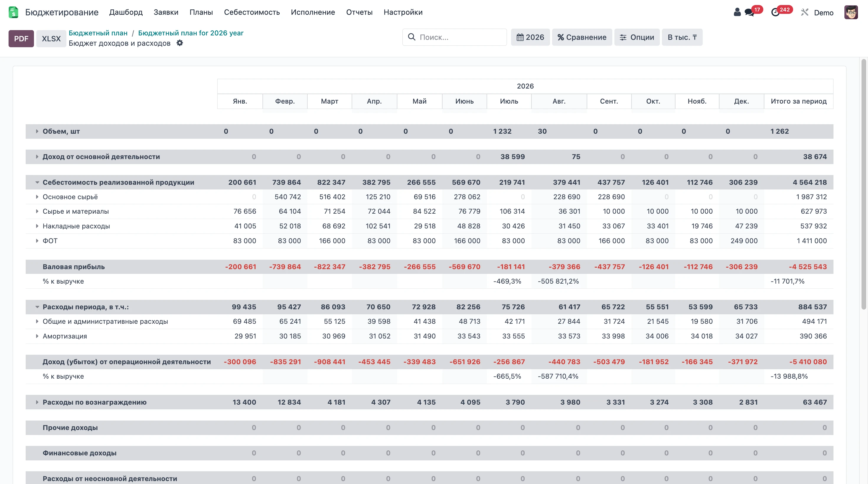Screen dimensions: 868x484
Task: Collapse the Расходы периода row
Action: 37,307
